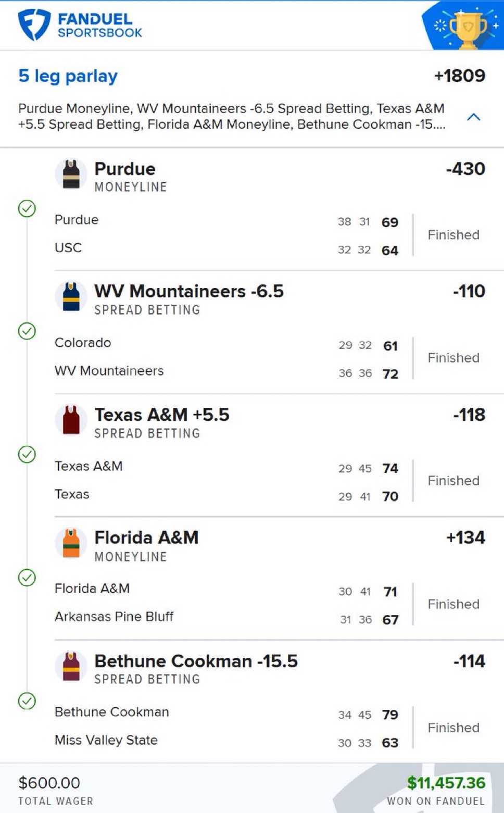Click the checkmark next to Colorado game

point(27,331)
